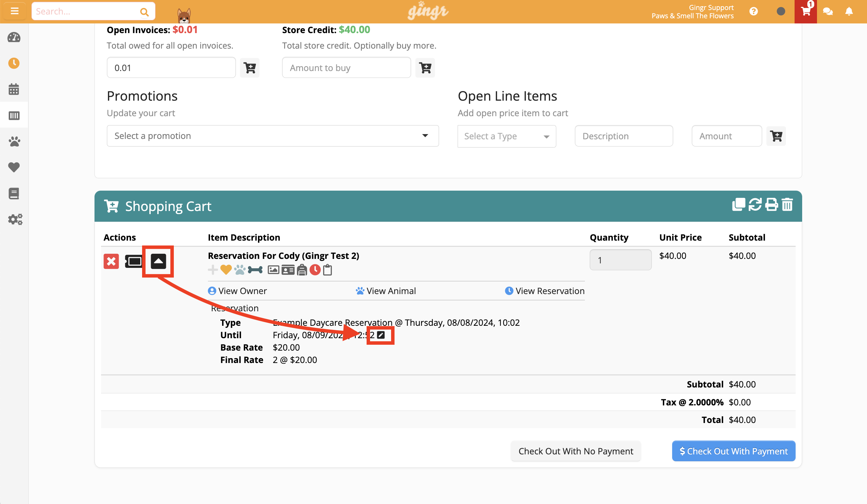
Task: Open the hamburger menu in the top bar
Action: click(x=14, y=11)
